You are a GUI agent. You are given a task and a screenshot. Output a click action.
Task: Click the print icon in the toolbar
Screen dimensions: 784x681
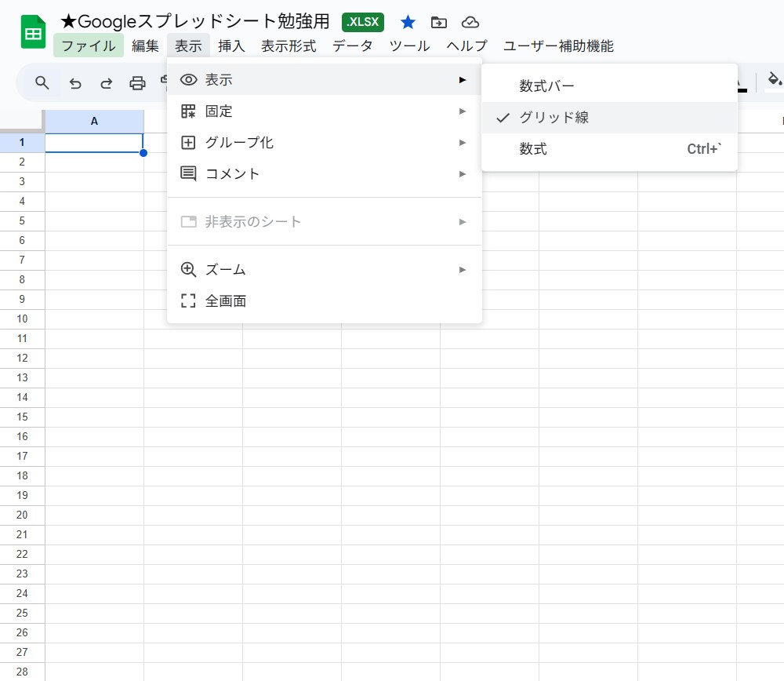pyautogui.click(x=138, y=83)
